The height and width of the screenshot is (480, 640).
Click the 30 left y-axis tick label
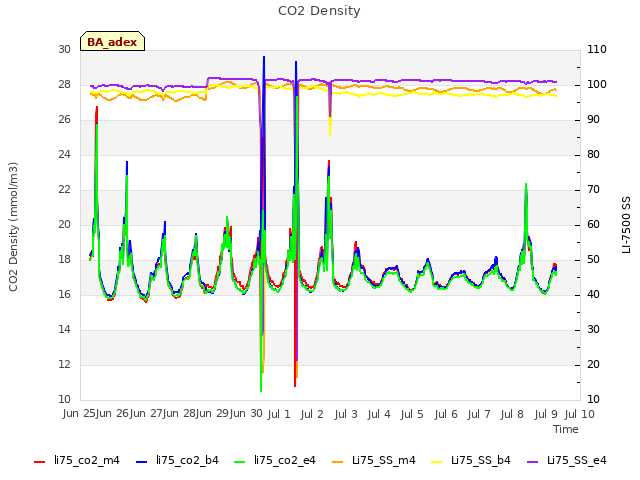(x=64, y=49)
